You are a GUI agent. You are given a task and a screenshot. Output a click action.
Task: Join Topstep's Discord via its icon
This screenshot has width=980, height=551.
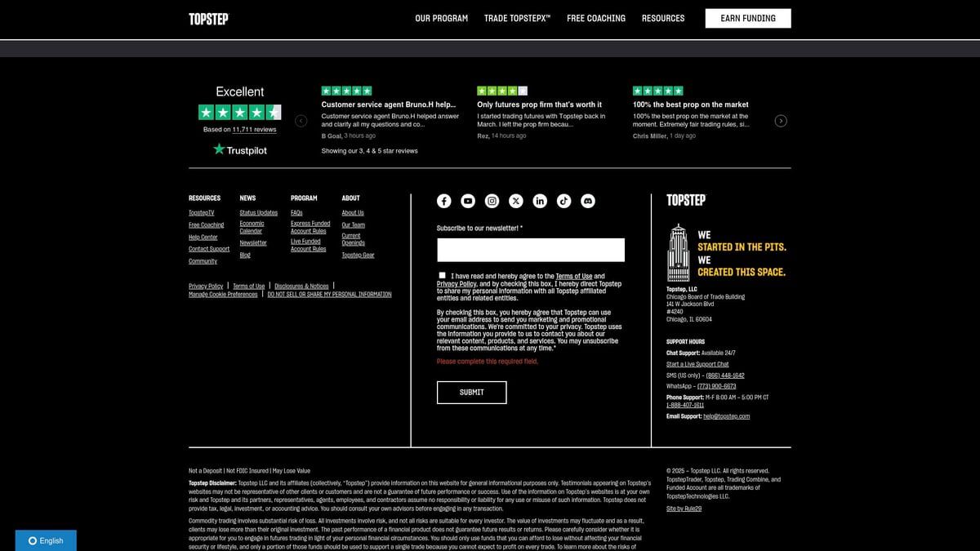(x=588, y=201)
